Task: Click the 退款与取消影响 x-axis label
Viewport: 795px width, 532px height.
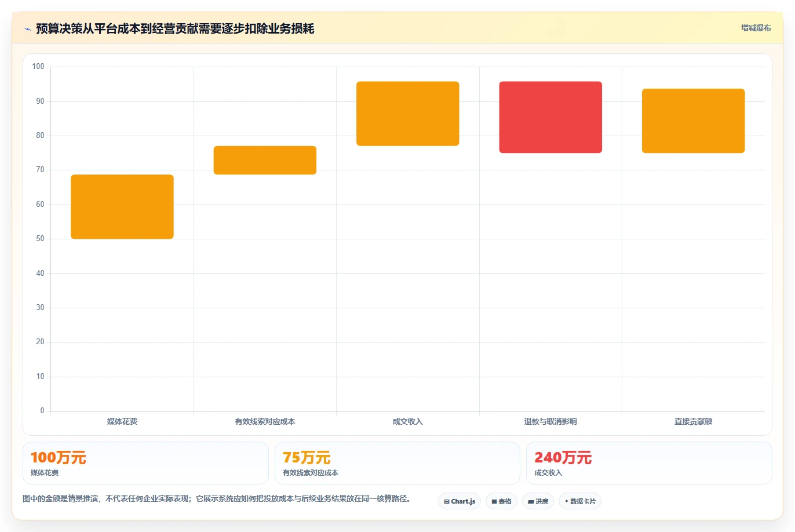Action: 550,421
